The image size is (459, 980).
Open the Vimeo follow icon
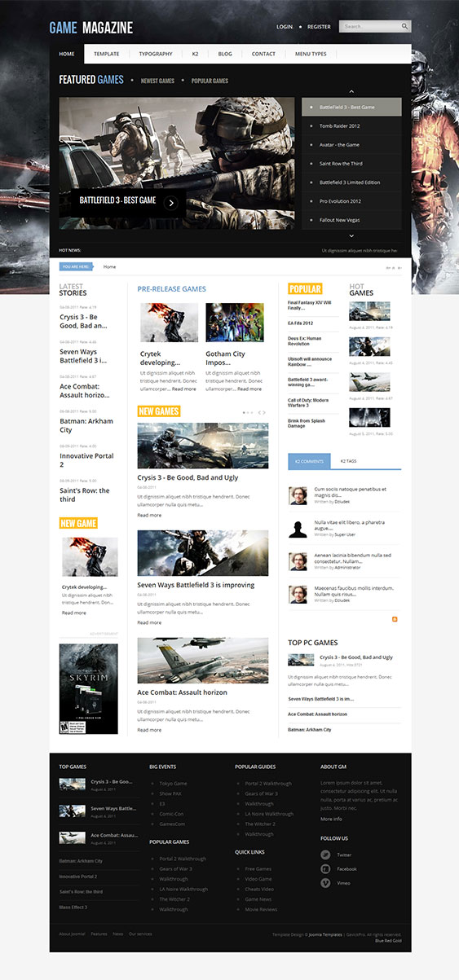pyautogui.click(x=325, y=883)
